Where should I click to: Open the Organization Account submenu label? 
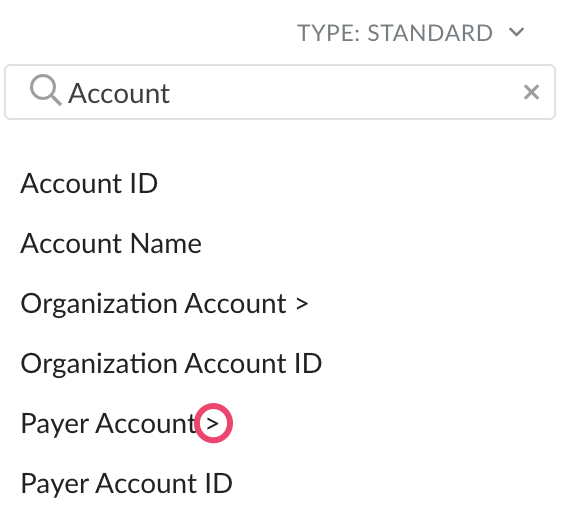tap(153, 304)
